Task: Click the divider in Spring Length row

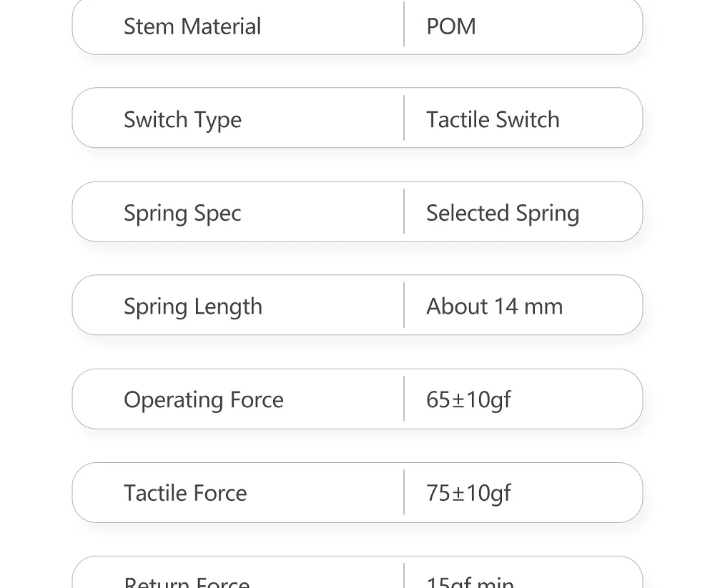Action: tap(404, 305)
